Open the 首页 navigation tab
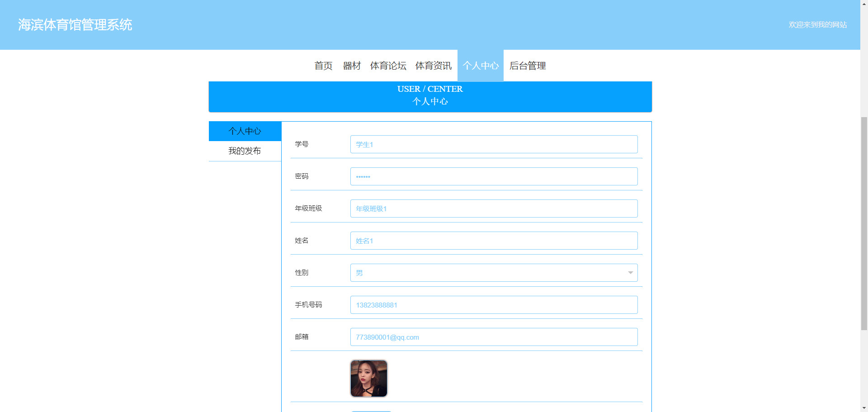Screen dimensions: 868x412 tap(323, 66)
